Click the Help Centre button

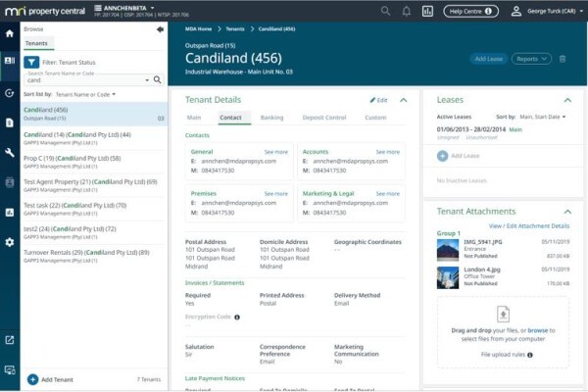pyautogui.click(x=471, y=11)
